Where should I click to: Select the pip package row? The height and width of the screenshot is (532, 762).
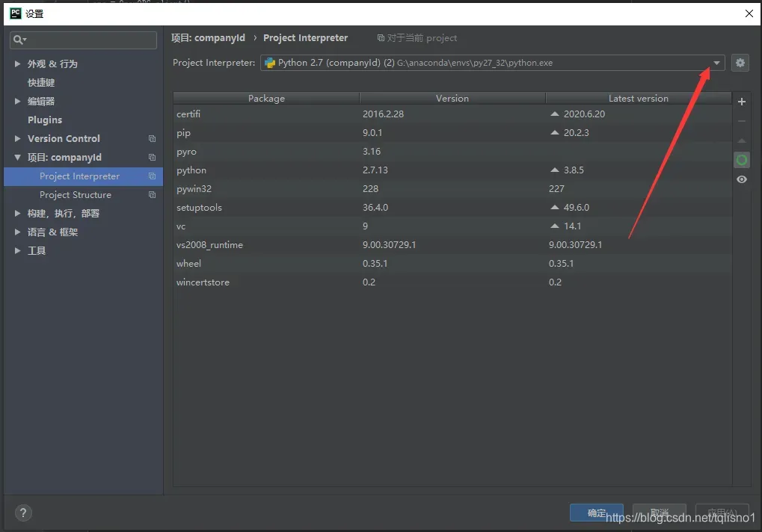pyautogui.click(x=452, y=132)
